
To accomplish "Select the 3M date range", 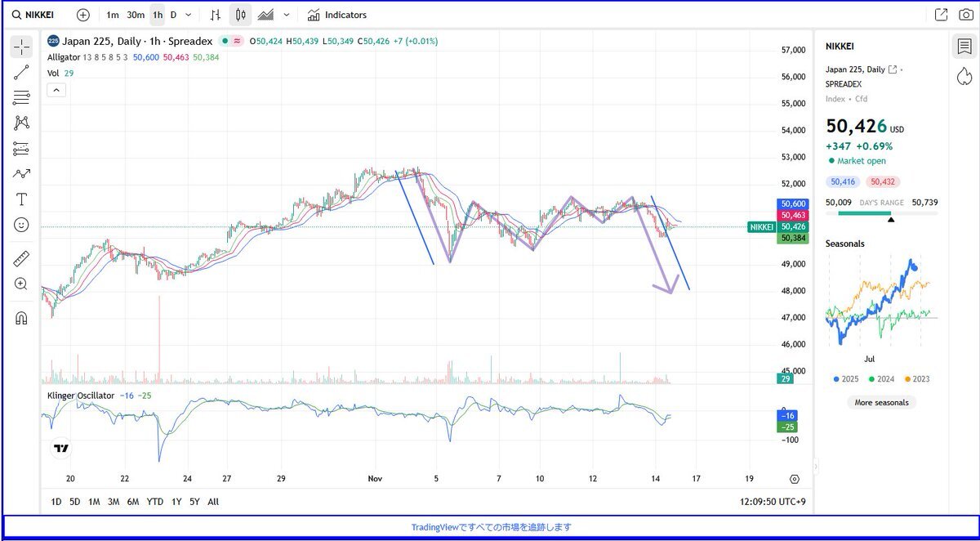I will (x=114, y=502).
